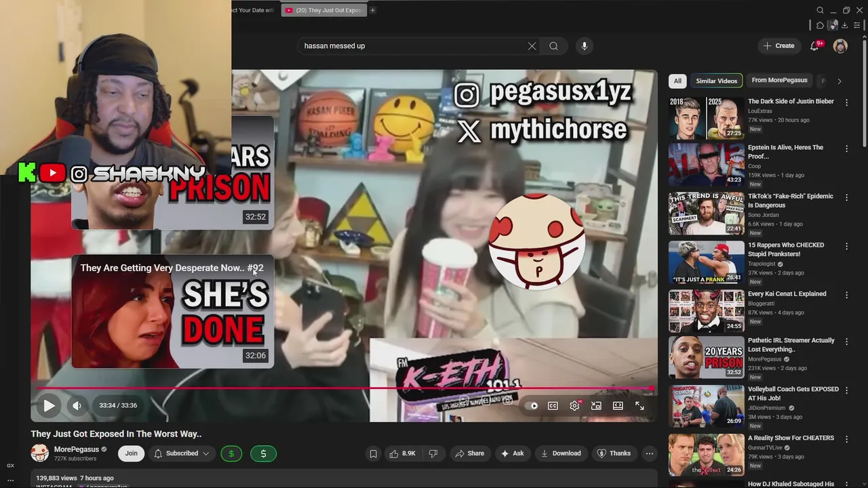Open options for 'Volleyball Coach Gets EXPOSED' video
Viewport: 868px width, 488px height.
pyautogui.click(x=846, y=390)
